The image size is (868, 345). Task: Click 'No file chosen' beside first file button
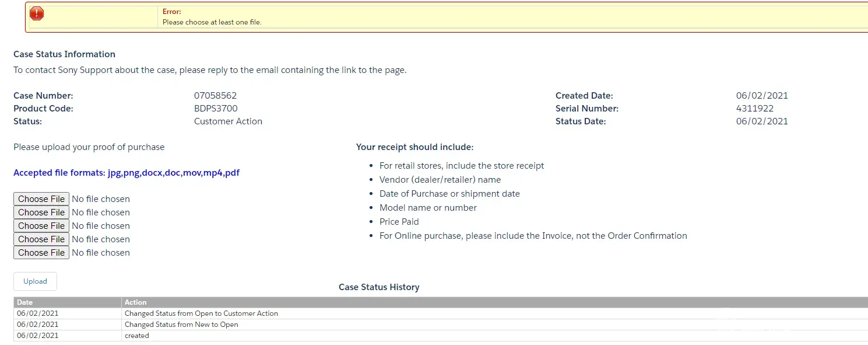coord(101,199)
